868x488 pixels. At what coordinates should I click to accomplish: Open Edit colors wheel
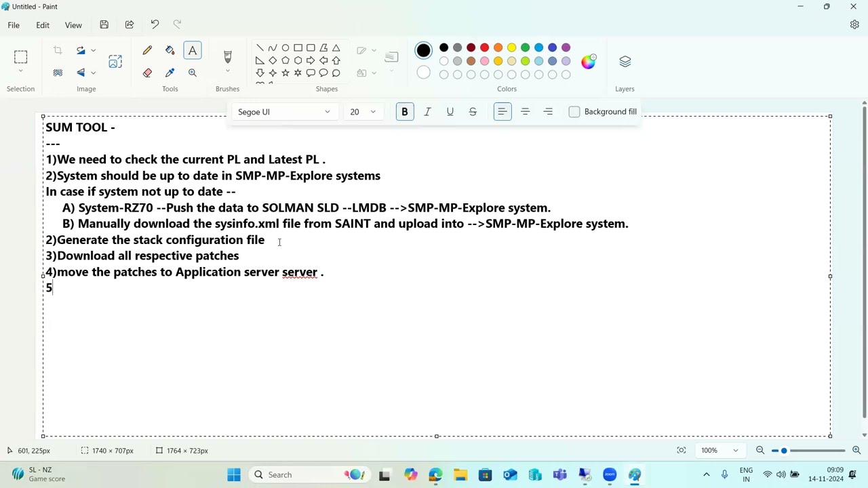pyautogui.click(x=588, y=61)
